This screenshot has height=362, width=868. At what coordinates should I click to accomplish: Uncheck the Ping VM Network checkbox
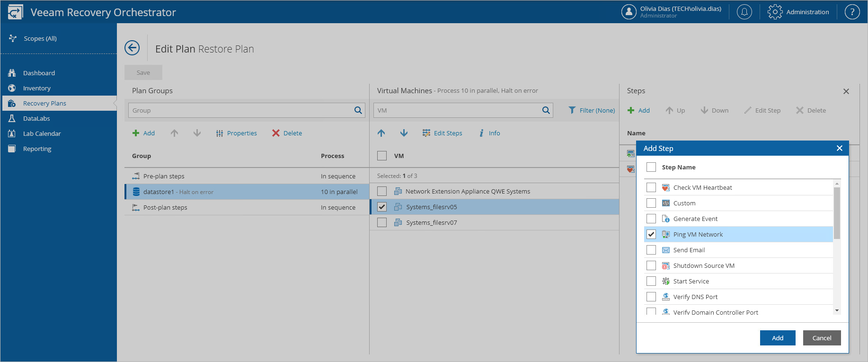pos(651,234)
